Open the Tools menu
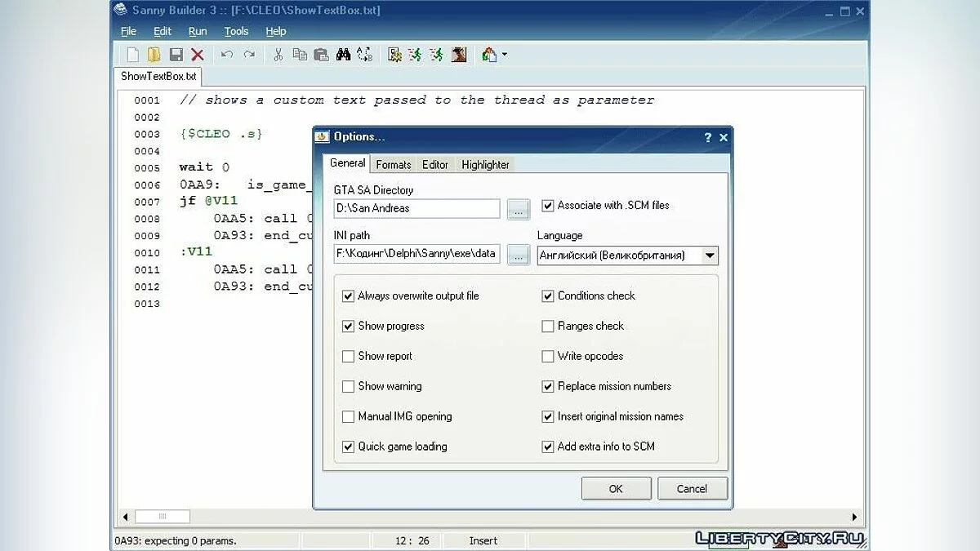This screenshot has width=980, height=551. tap(236, 31)
